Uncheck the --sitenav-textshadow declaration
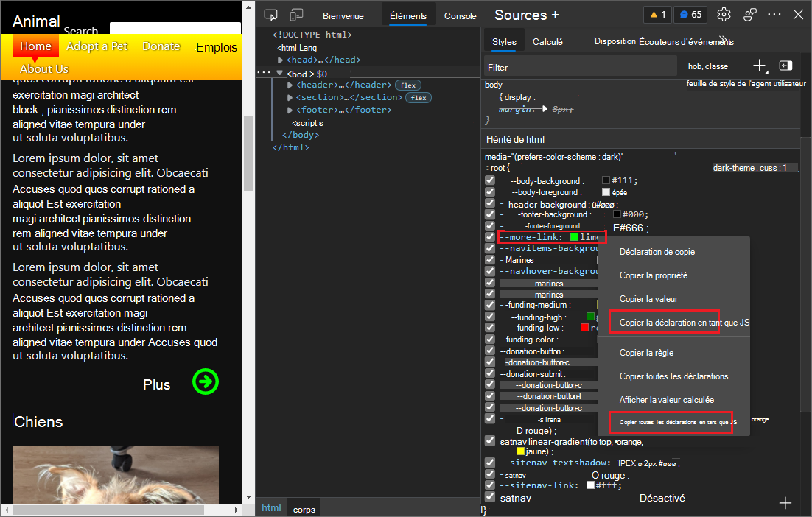 [490, 463]
